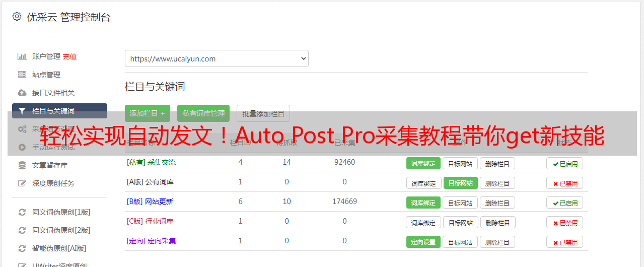644x267 pixels.
Task: Click 词库绑定 for the 采集交流 row
Action: tap(423, 163)
